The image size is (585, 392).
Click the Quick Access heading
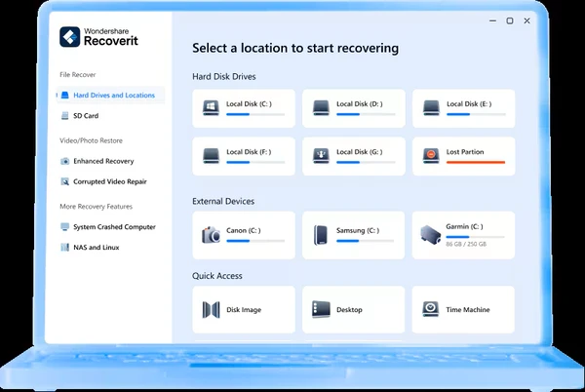coord(217,276)
